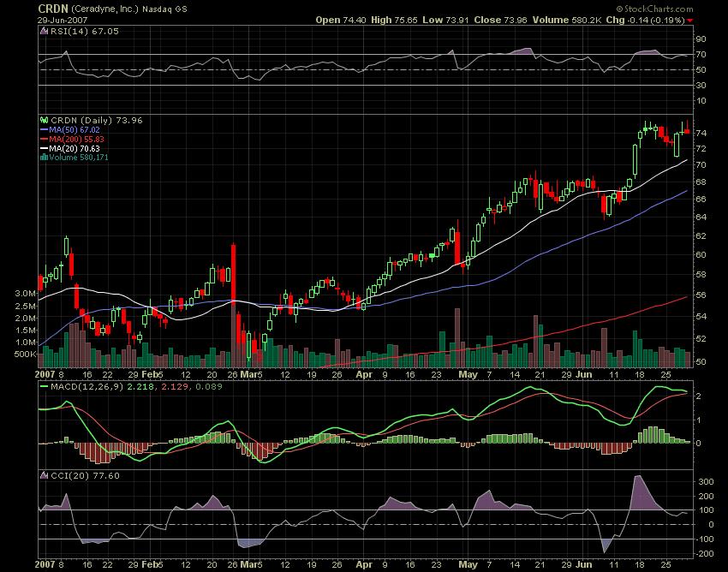Click the Nasdaq GS exchange label
The height and width of the screenshot is (572, 728).
point(164,9)
